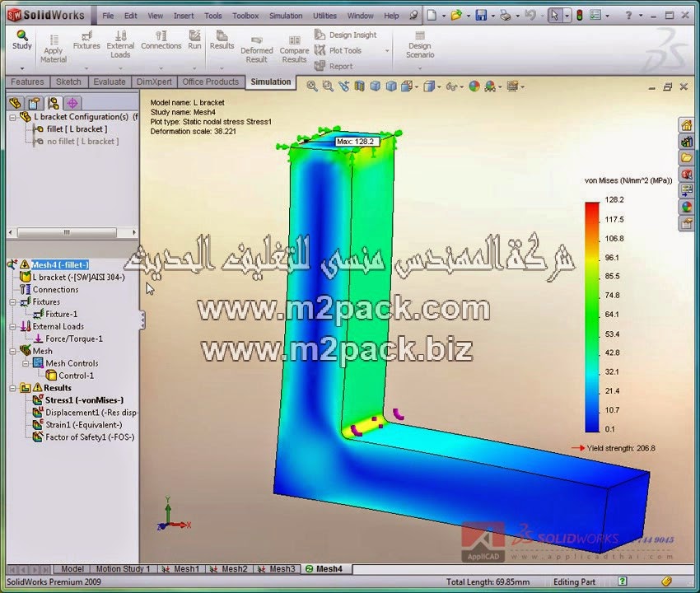700x593 pixels.
Task: Click Apply Material in the ribbon
Action: (x=54, y=49)
